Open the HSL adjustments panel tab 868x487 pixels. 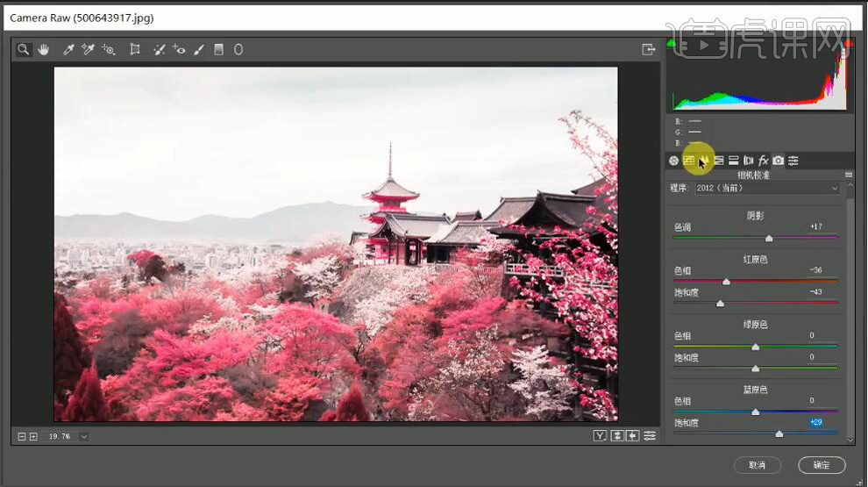[x=719, y=161]
